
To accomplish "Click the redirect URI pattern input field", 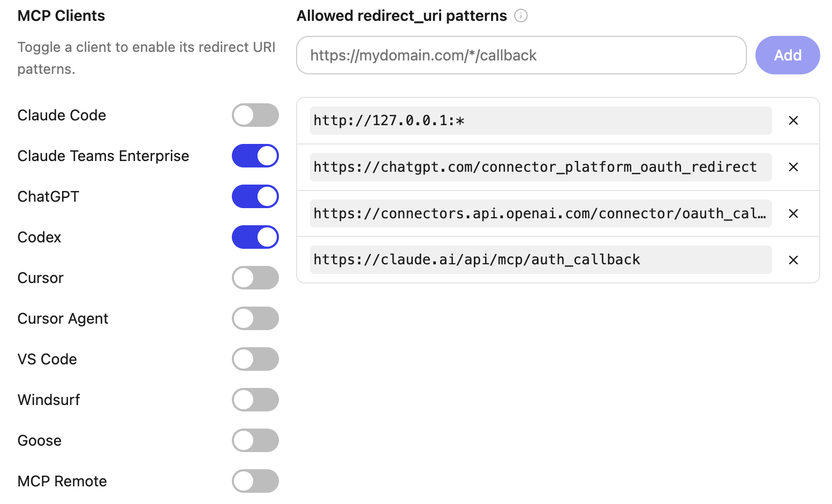I will [x=521, y=55].
